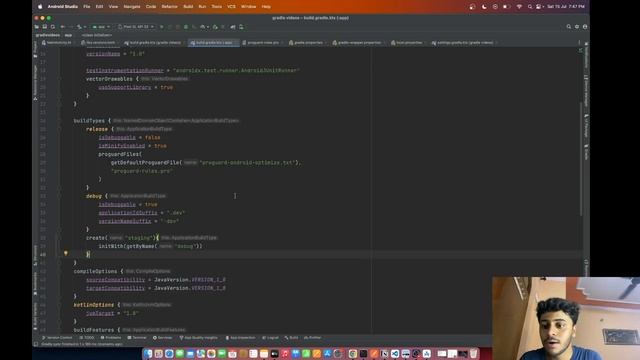Open the Tools menu

coord(217,7)
